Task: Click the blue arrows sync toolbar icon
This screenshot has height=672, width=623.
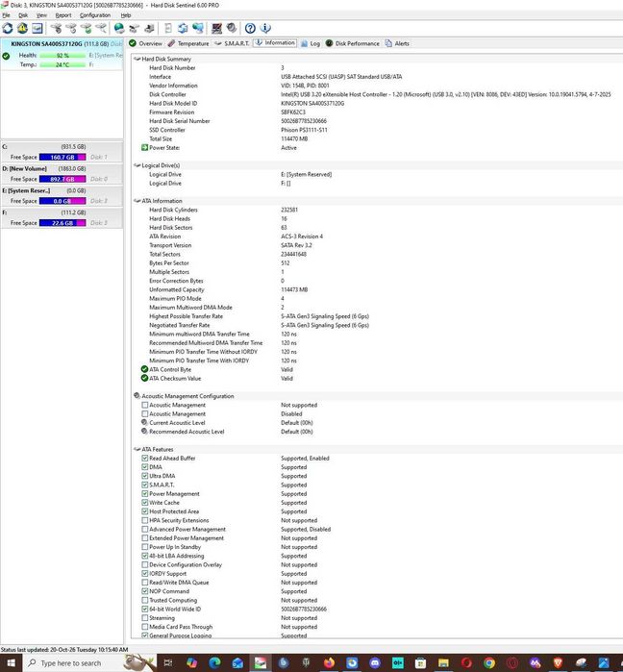Action: click(183, 28)
